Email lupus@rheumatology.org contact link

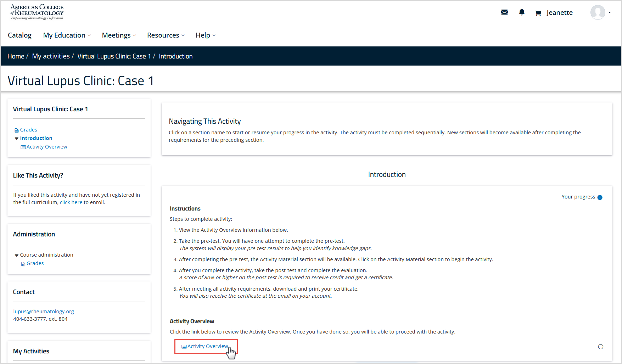(x=44, y=312)
